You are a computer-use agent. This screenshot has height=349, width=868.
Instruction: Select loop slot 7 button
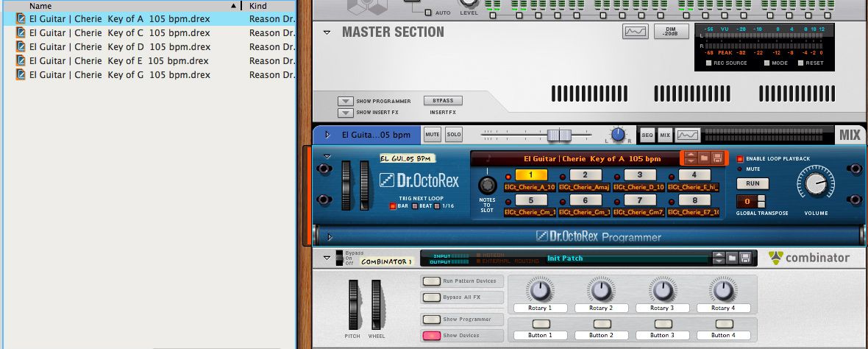tap(640, 200)
